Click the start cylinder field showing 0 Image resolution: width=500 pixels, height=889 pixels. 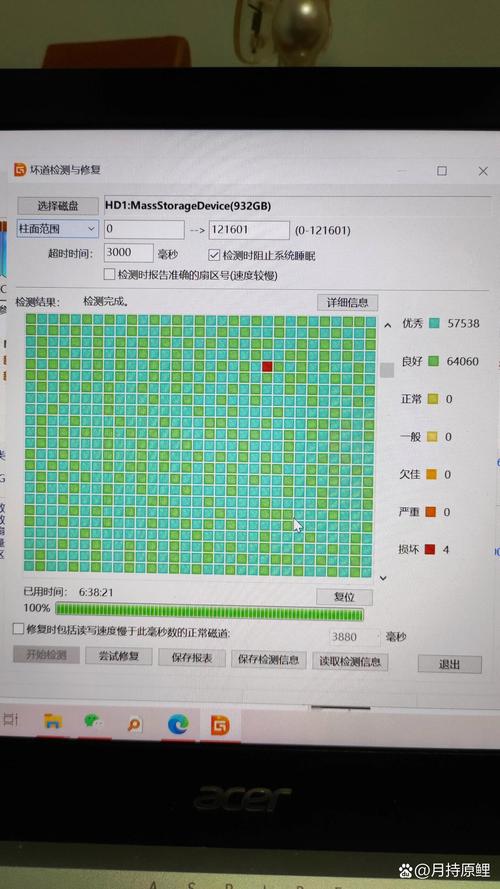point(144,230)
